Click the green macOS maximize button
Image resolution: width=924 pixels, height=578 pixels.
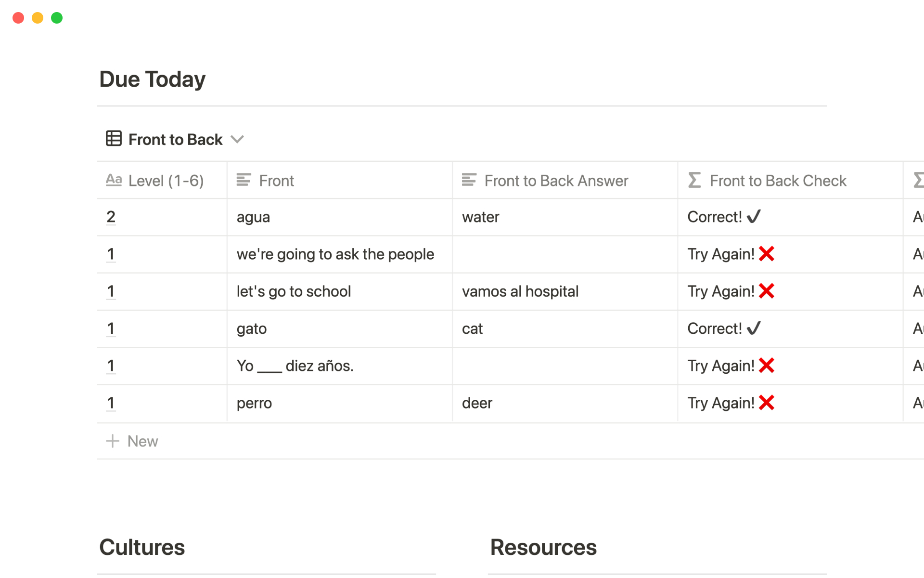tap(57, 18)
